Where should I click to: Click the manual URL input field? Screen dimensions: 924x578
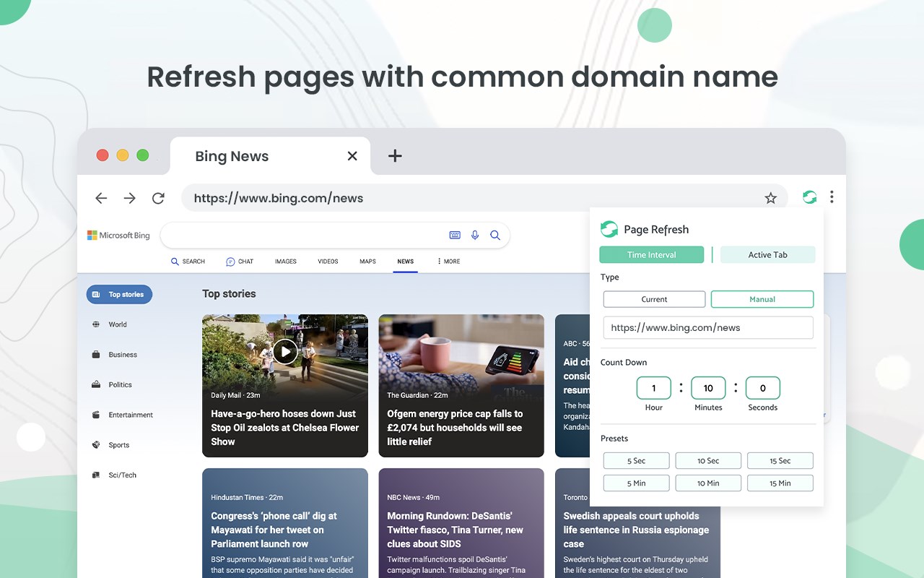[708, 327]
